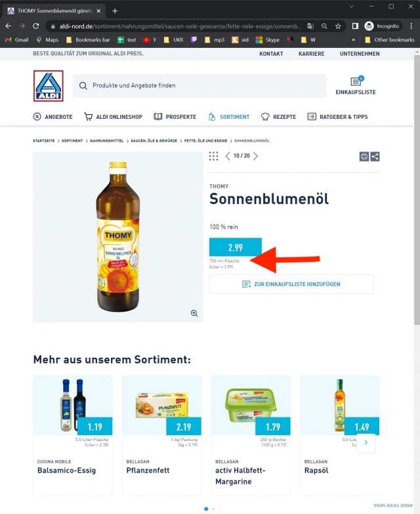Click Unternehmen link

(x=360, y=54)
